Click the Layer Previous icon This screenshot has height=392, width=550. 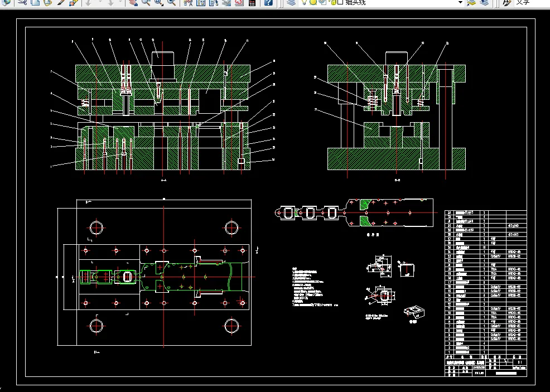tap(484, 2)
